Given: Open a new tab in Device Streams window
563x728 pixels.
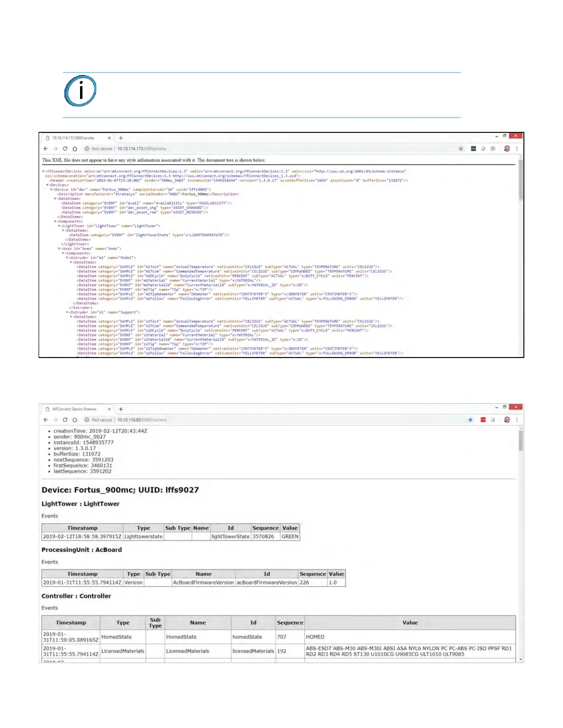Looking at the screenshot, I should 121,409.
